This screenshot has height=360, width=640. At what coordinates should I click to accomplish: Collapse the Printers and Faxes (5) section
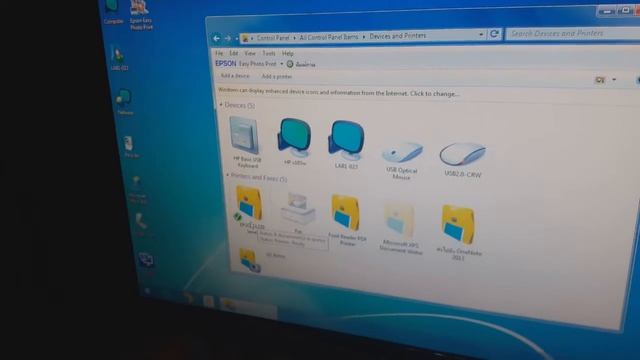227,175
